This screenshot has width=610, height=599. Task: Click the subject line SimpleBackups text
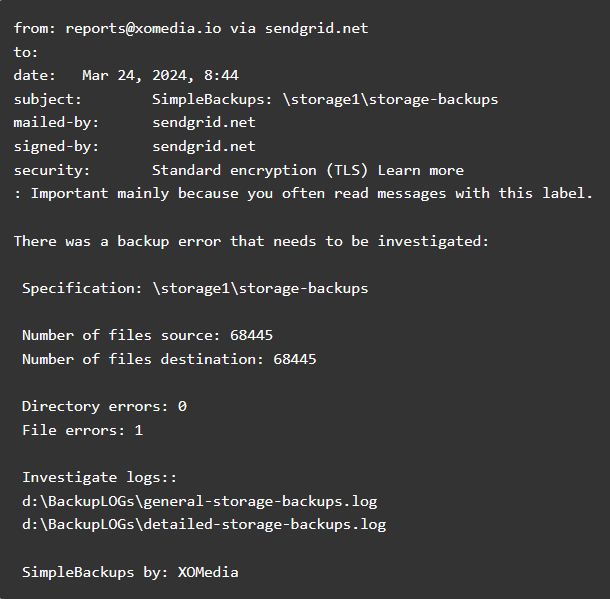coord(325,99)
